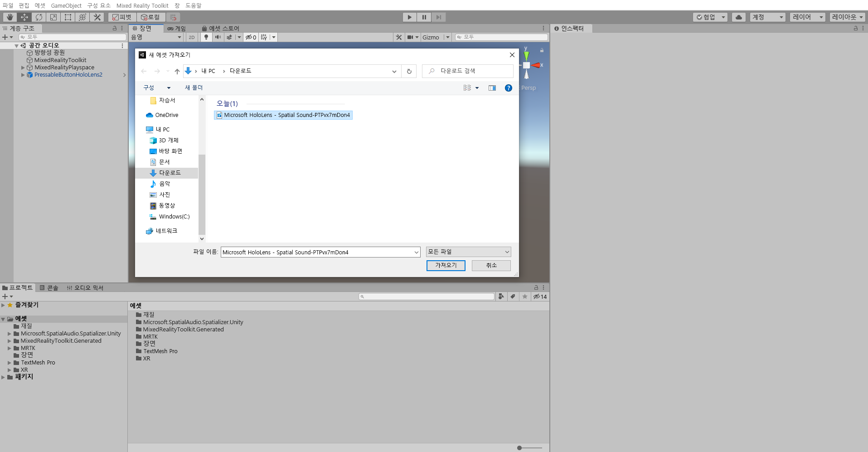The width and height of the screenshot is (868, 452).
Task: Click the 가져오기 import button
Action: [446, 266]
